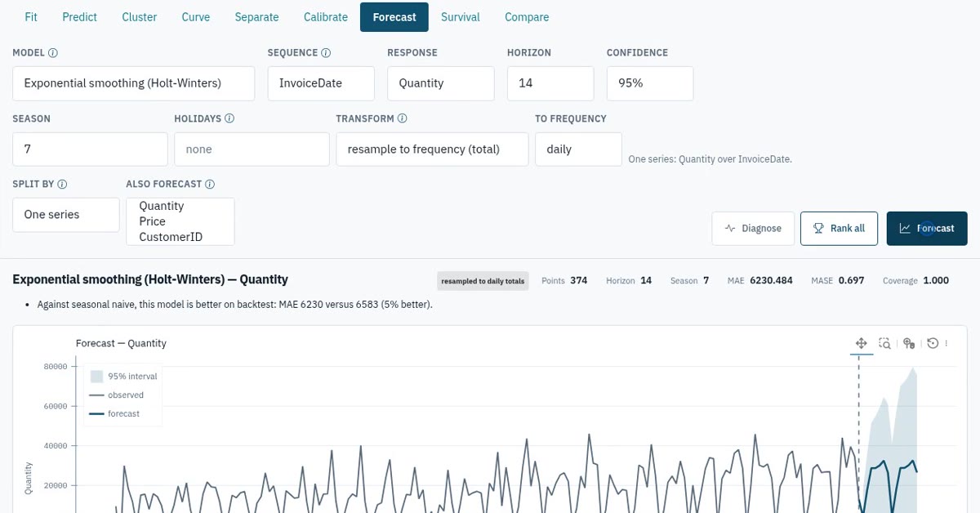Show info tooltip next to SPLIT BY label
The width and height of the screenshot is (980, 513).
tap(62, 185)
